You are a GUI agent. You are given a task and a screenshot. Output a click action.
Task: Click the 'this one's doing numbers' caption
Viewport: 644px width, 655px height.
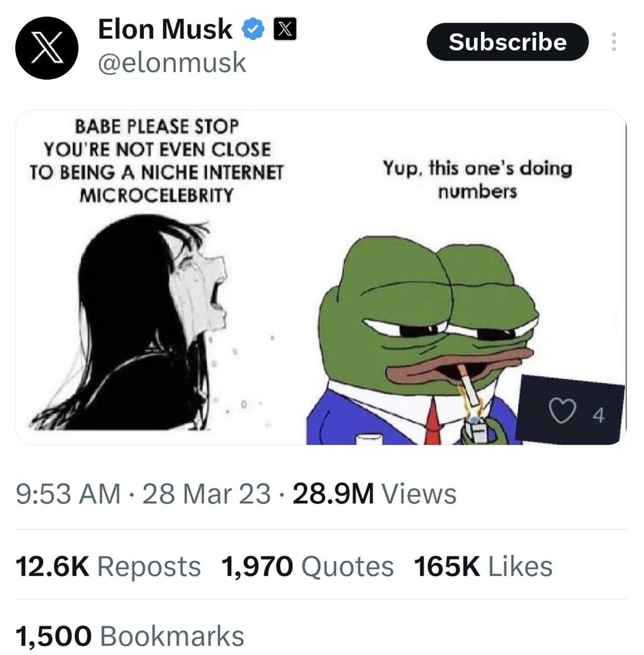click(477, 178)
